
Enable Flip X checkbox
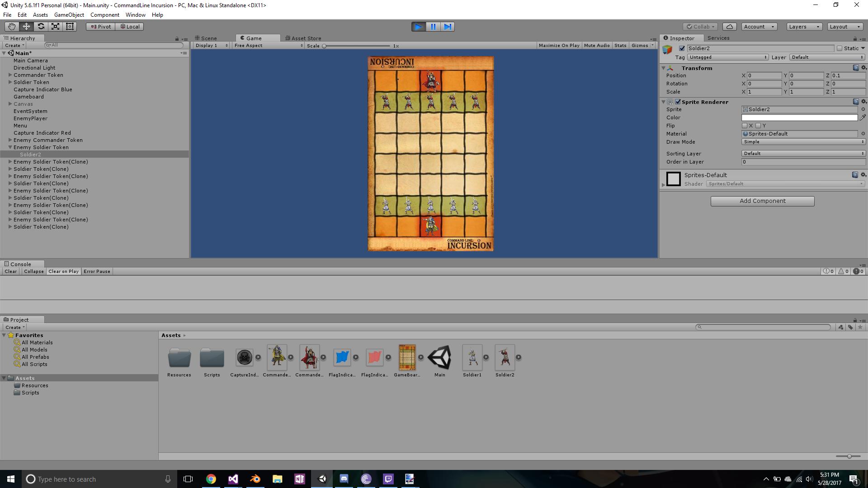(745, 126)
